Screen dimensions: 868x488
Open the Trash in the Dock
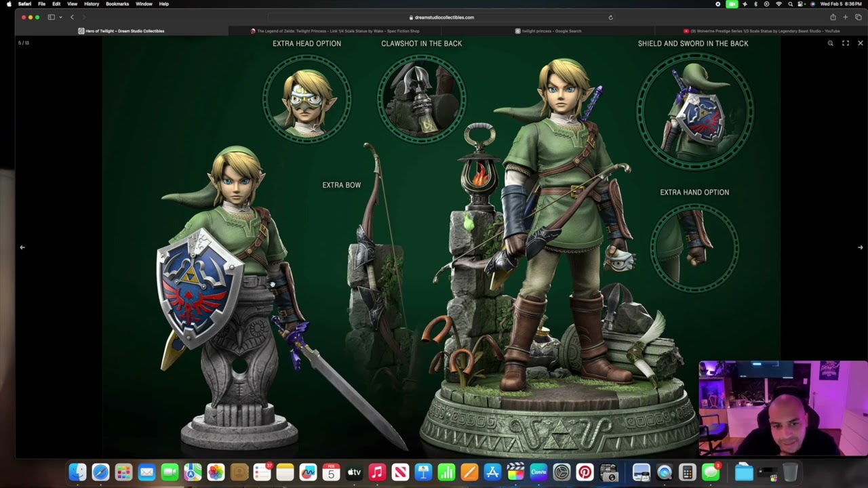pyautogui.click(x=790, y=472)
